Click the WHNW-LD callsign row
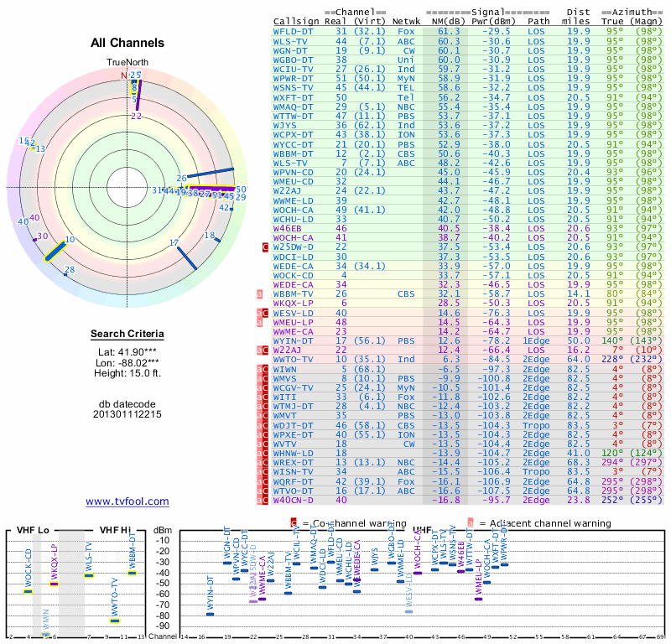The image size is (671, 644). [293, 451]
